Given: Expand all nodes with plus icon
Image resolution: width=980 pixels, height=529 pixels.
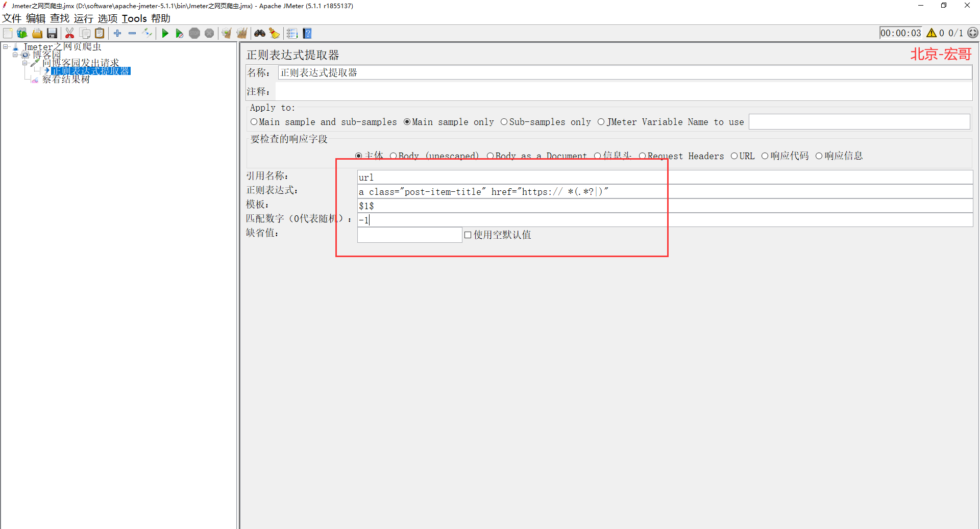Looking at the screenshot, I should (x=117, y=34).
